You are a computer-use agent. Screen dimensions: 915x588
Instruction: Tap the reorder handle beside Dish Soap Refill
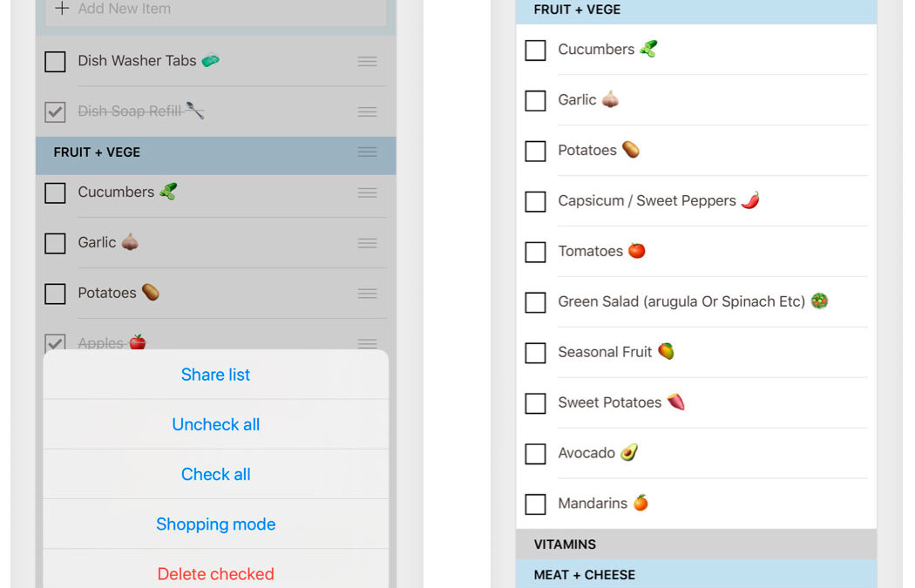tap(367, 112)
